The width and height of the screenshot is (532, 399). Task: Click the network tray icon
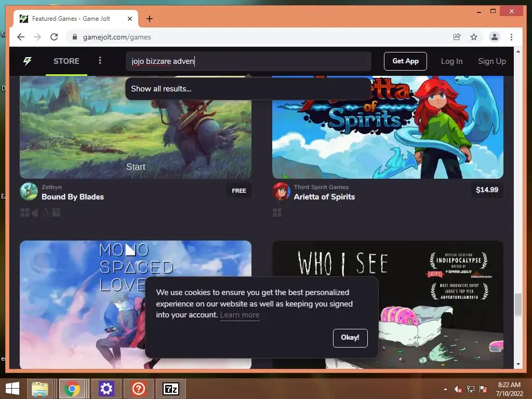pos(471,389)
